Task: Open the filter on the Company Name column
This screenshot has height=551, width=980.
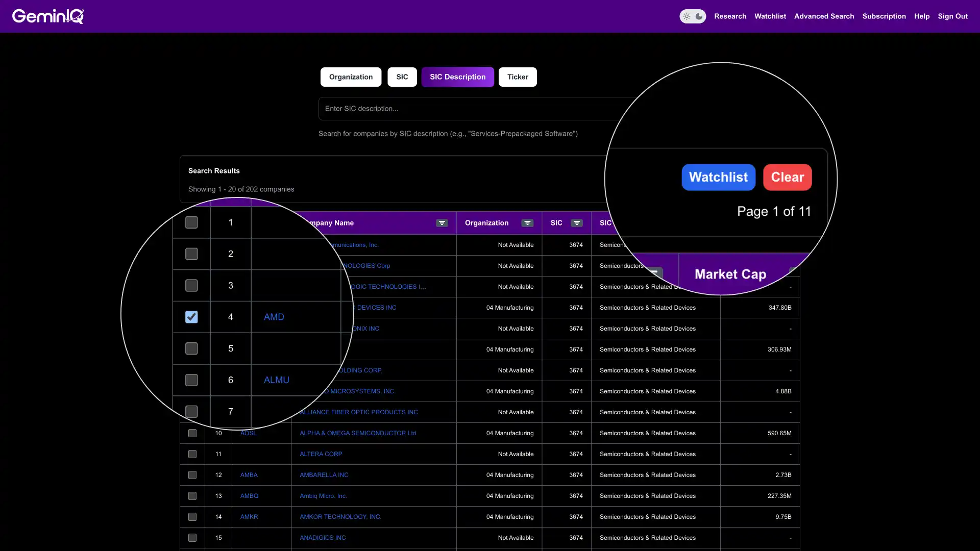Action: tap(442, 223)
